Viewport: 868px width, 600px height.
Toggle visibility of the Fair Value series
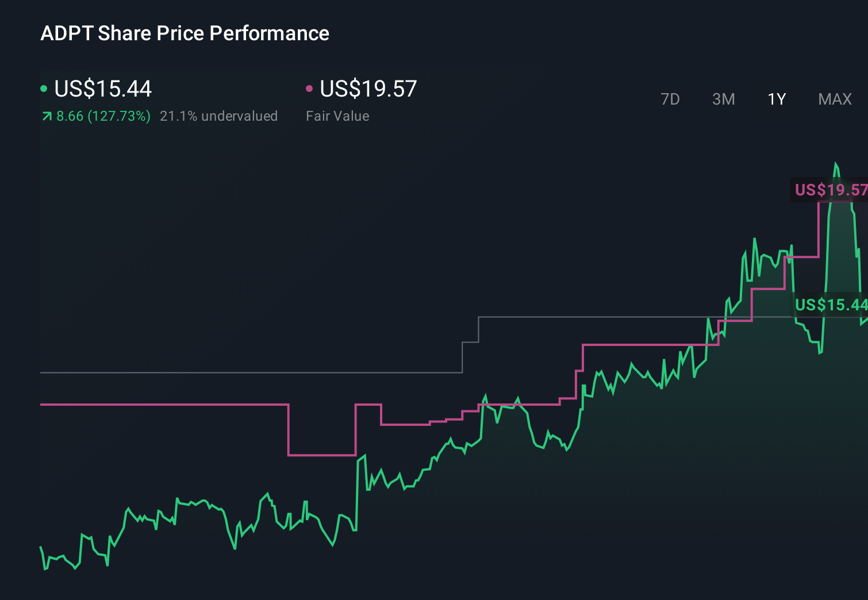point(310,89)
